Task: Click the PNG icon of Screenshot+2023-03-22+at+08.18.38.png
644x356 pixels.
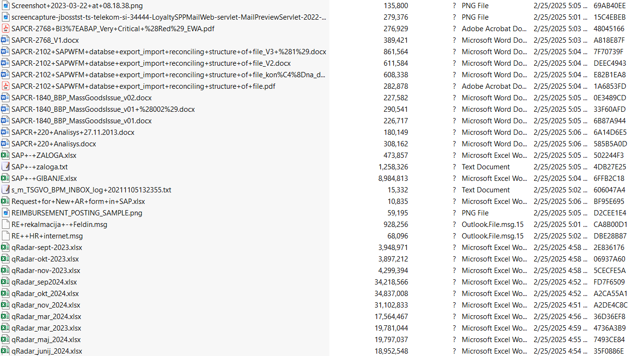Action: pos(5,6)
